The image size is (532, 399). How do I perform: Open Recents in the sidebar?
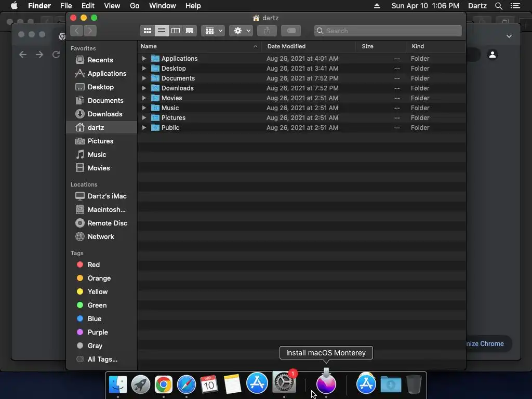coord(101,60)
